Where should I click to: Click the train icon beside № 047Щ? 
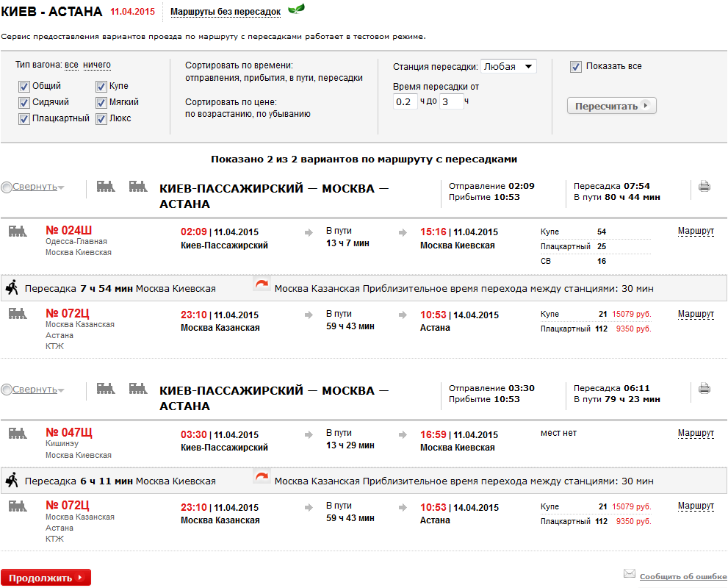pyautogui.click(x=18, y=434)
